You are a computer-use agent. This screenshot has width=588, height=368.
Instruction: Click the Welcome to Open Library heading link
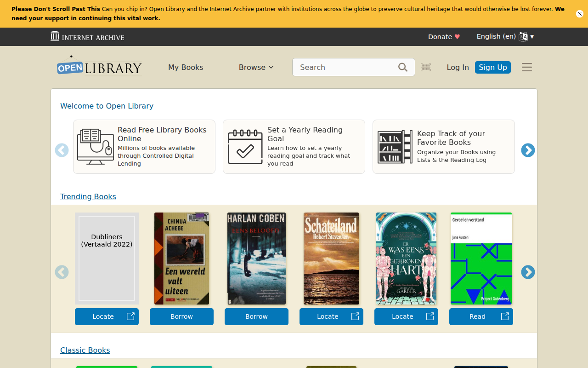point(107,106)
